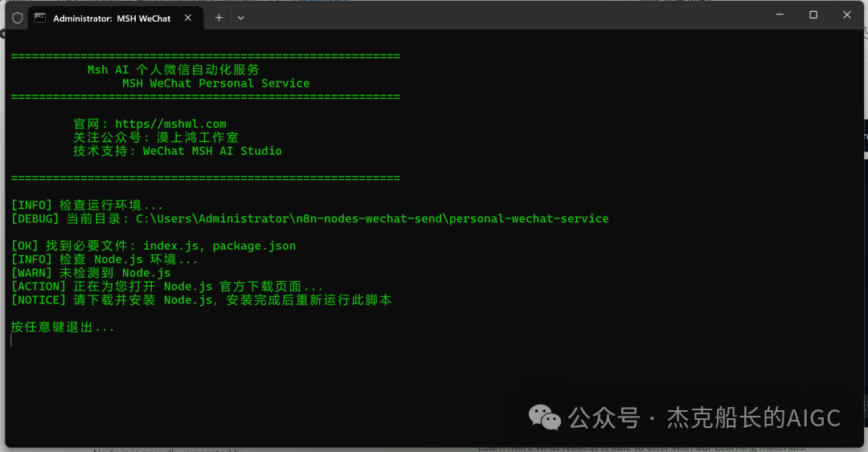This screenshot has height=452, width=868.
Task: Click the '按任意键退出...' prompt line
Action: point(63,327)
